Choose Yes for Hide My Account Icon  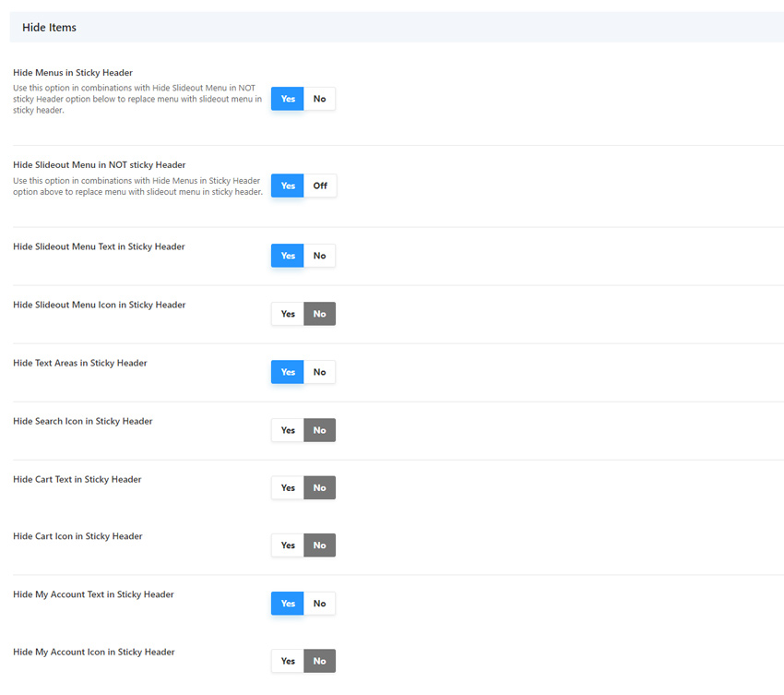click(x=288, y=661)
